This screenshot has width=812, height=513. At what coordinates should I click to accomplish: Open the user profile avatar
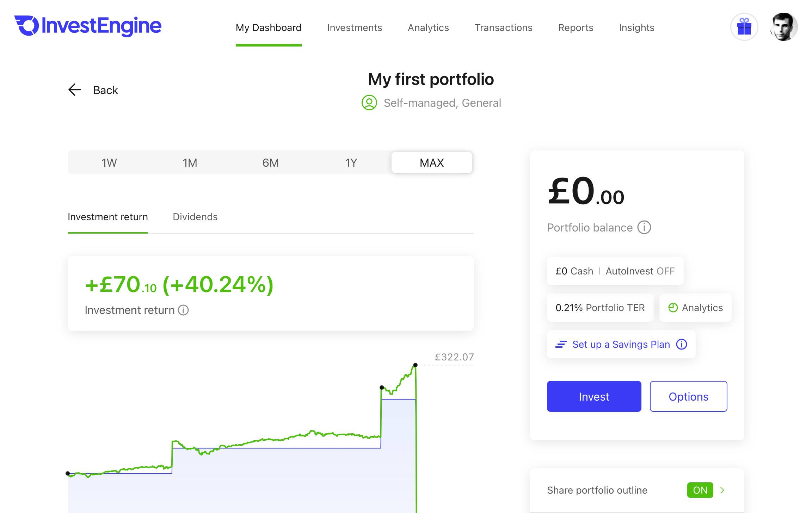(784, 27)
